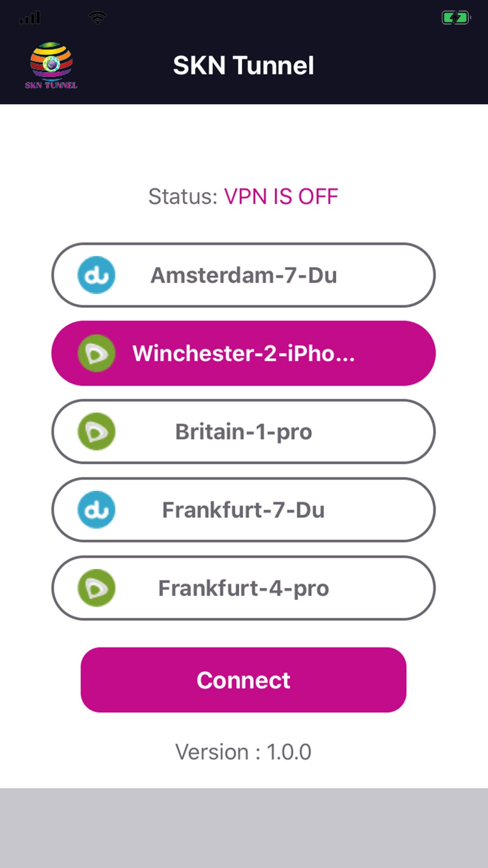Tap the Version : 1.0.0 label
The width and height of the screenshot is (488, 868).
[244, 752]
